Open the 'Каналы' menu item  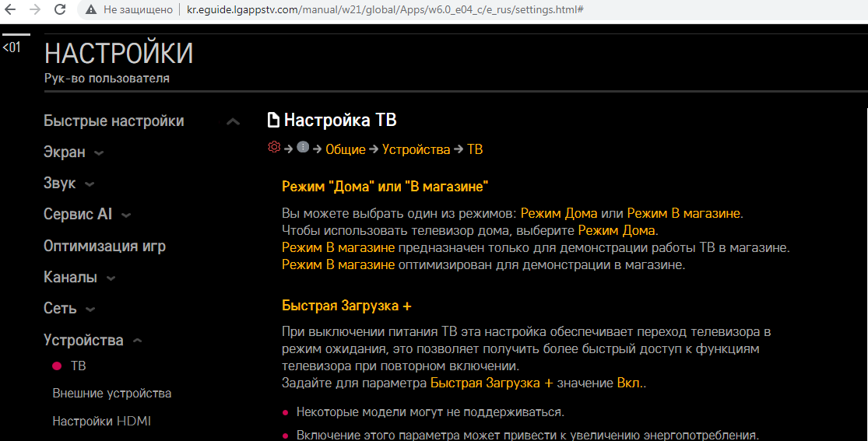(x=70, y=277)
